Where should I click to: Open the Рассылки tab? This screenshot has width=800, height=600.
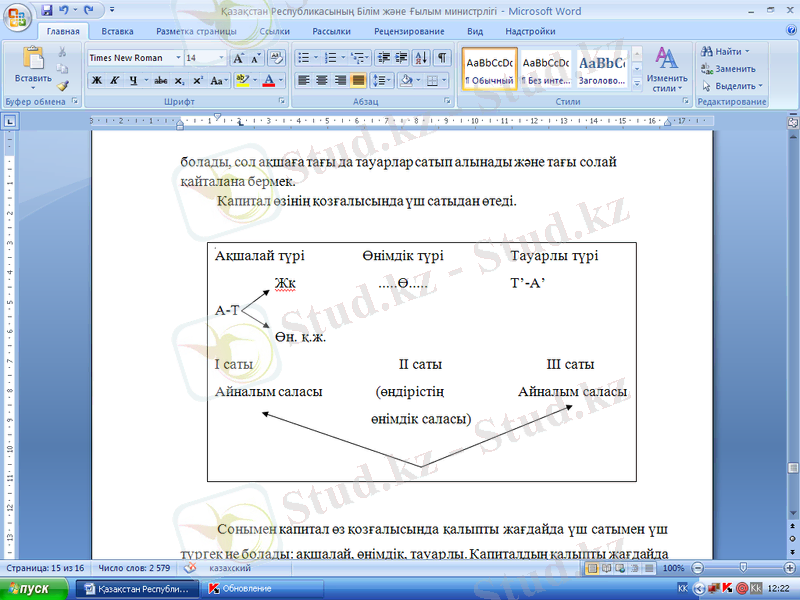[332, 31]
